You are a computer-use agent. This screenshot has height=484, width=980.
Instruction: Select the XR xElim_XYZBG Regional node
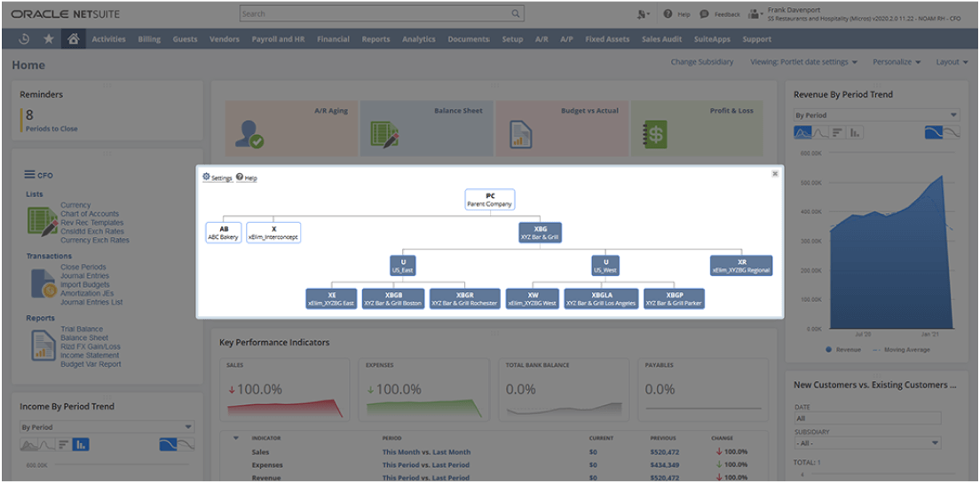click(x=741, y=266)
